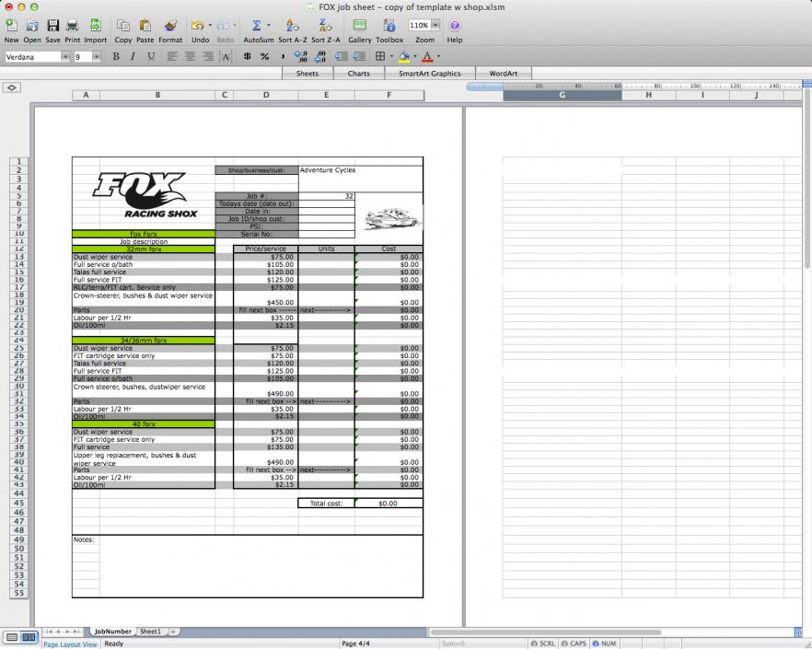Apply percent style formatting
Image resolution: width=812 pixels, height=649 pixels.
click(264, 56)
